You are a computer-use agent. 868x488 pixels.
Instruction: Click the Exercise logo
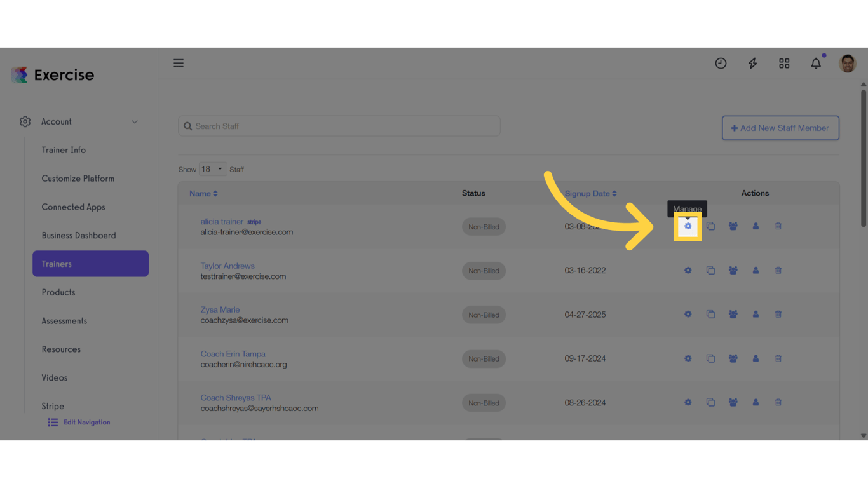(53, 75)
